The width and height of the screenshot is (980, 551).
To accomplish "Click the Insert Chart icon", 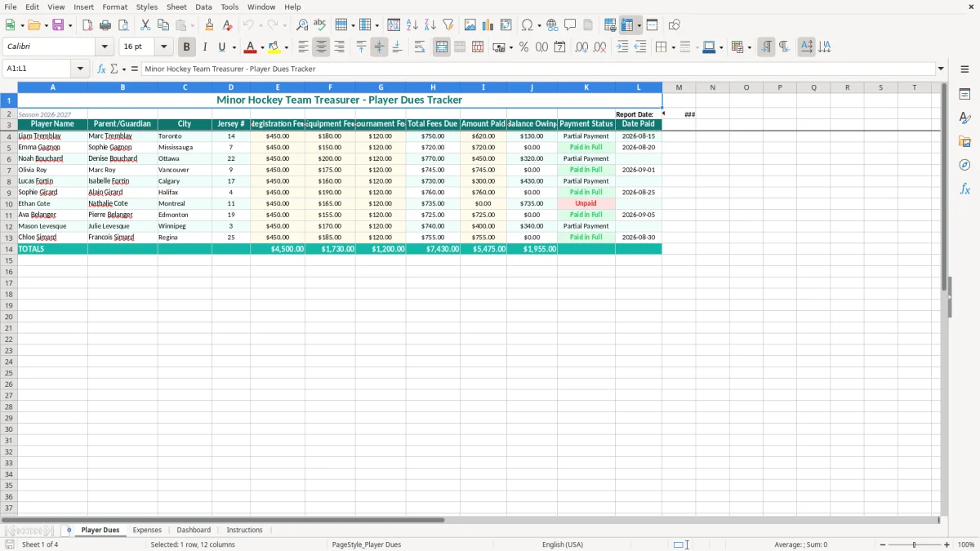I will coord(488,25).
